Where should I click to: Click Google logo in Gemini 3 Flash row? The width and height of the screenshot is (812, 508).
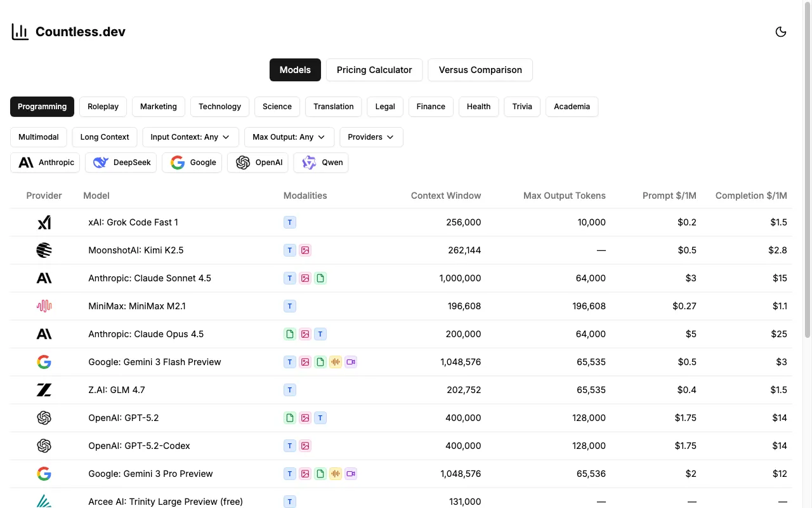tap(44, 362)
